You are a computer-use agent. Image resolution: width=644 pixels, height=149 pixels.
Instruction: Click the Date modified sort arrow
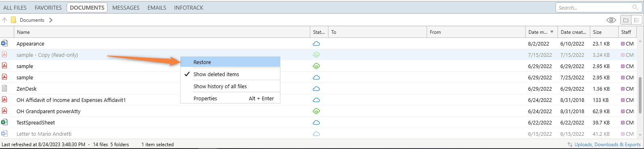point(552,32)
